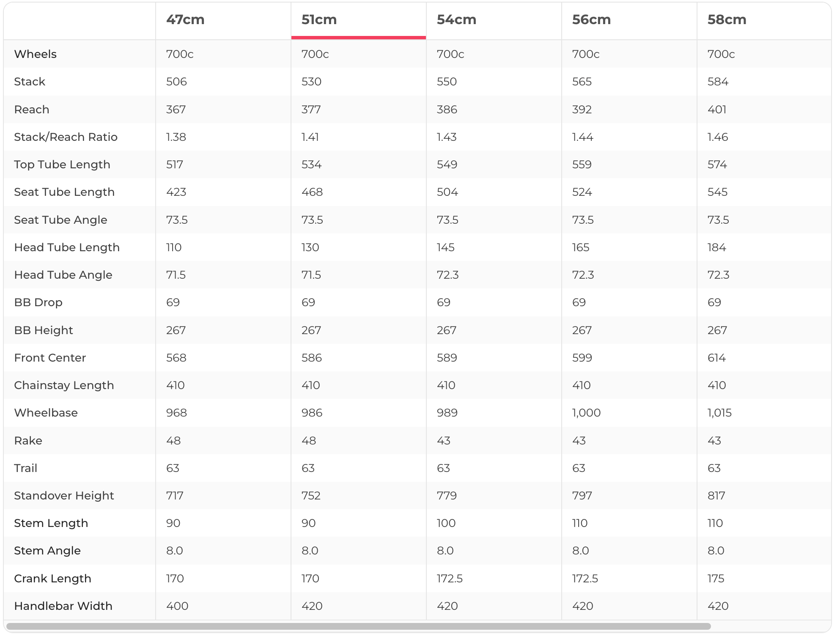Click the Handlebar Width value 400
Image resolution: width=840 pixels, height=642 pixels.
point(177,606)
